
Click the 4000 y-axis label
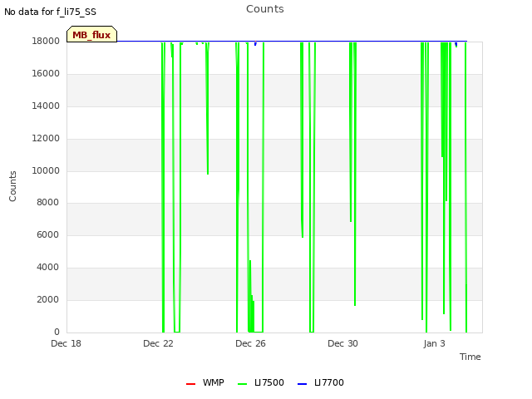pos(48,268)
